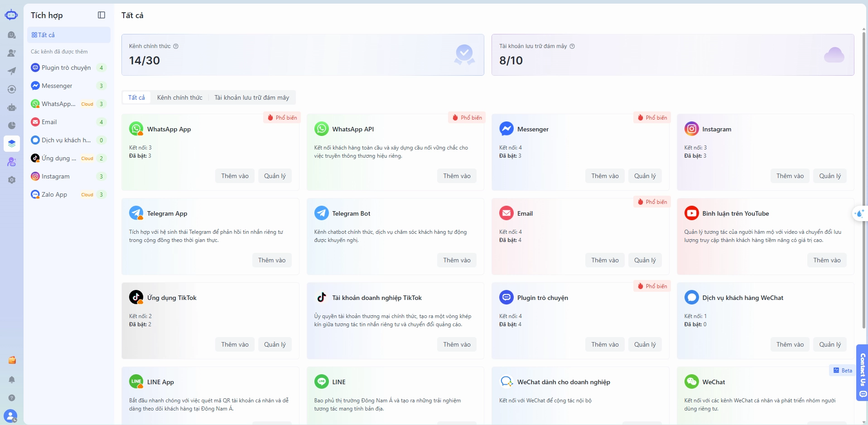Open WhatsApp Cloud entry in sidebar
The height and width of the screenshot is (425, 868).
coord(69,104)
